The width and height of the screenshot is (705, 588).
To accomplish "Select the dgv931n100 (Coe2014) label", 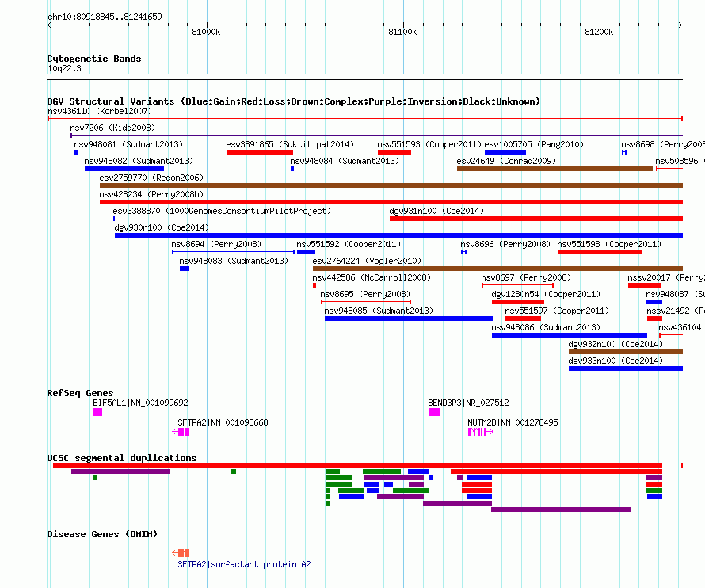I will pyautogui.click(x=436, y=211).
